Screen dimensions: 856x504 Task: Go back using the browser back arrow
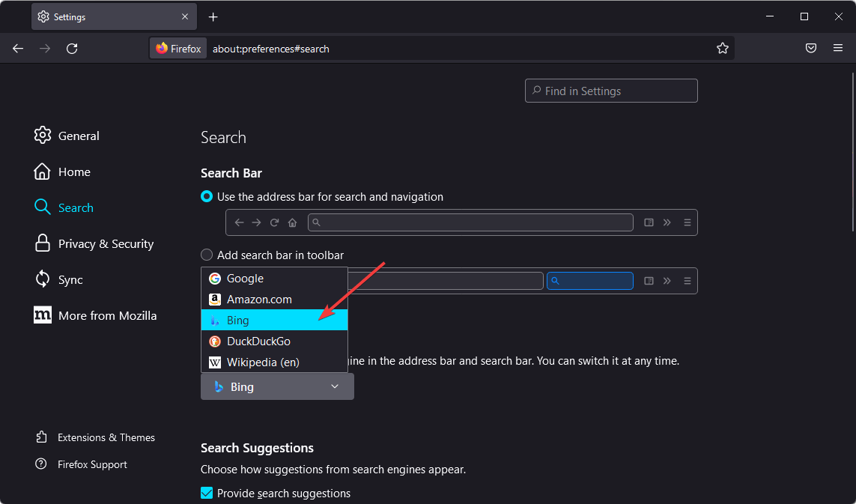point(18,49)
